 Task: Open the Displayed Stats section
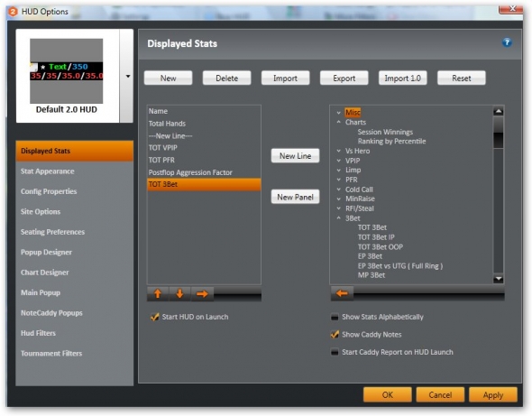click(74, 151)
